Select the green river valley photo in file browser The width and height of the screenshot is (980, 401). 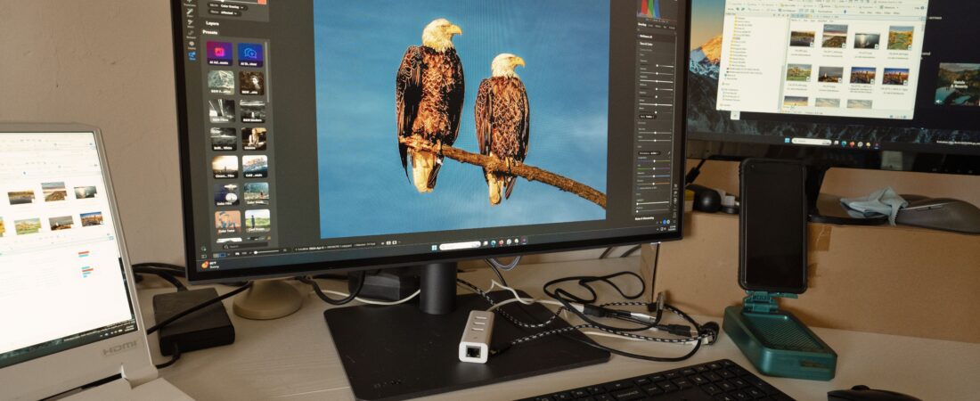[901, 37]
